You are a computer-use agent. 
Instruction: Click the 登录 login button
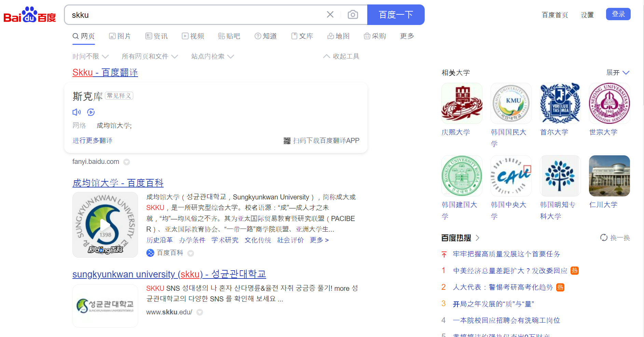tap(618, 14)
